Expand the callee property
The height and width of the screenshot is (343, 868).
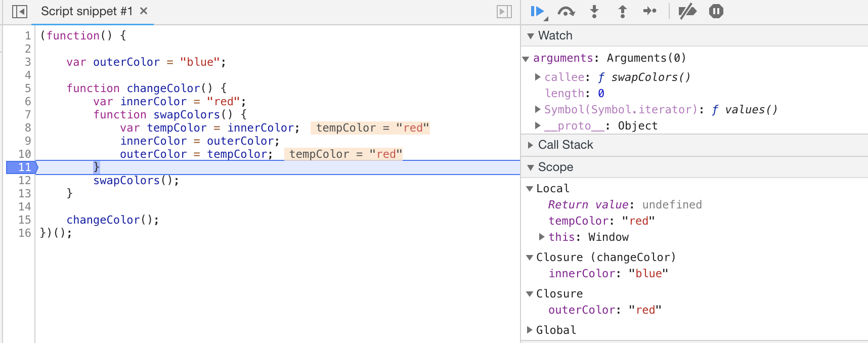pos(538,77)
